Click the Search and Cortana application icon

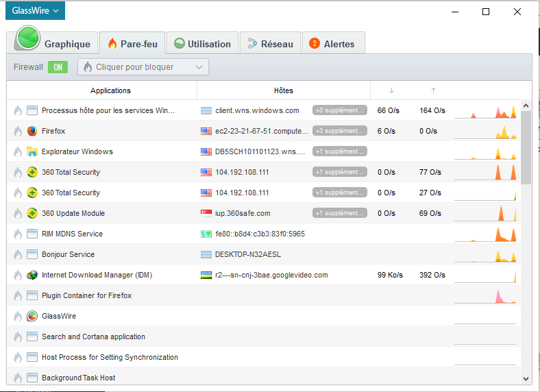(x=32, y=336)
